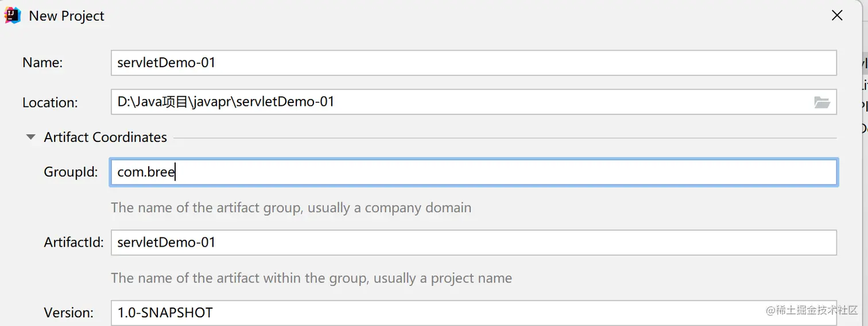Open the Location folder browse icon
Image resolution: width=868 pixels, height=326 pixels.
822,102
